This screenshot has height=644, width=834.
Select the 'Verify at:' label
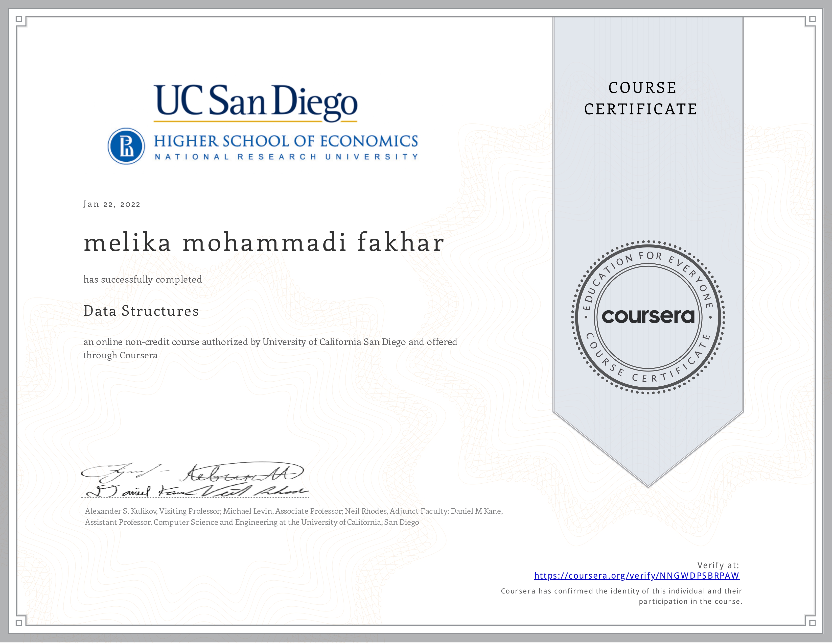718,565
